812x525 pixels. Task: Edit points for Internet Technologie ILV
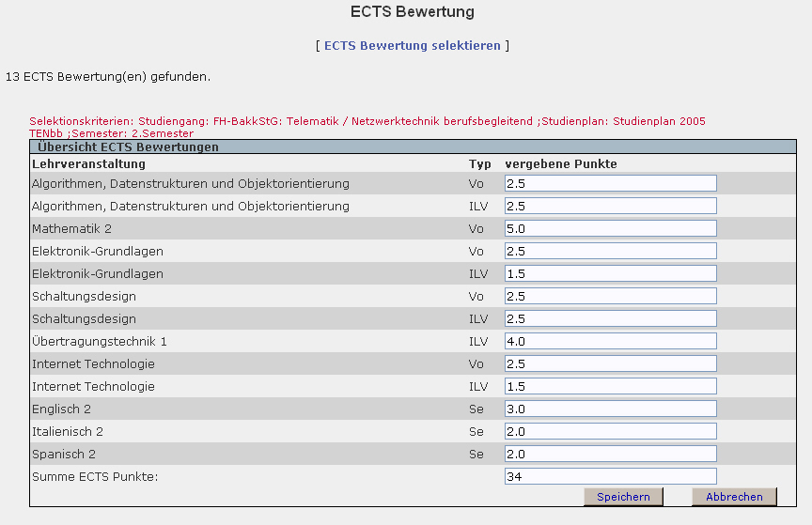point(611,386)
